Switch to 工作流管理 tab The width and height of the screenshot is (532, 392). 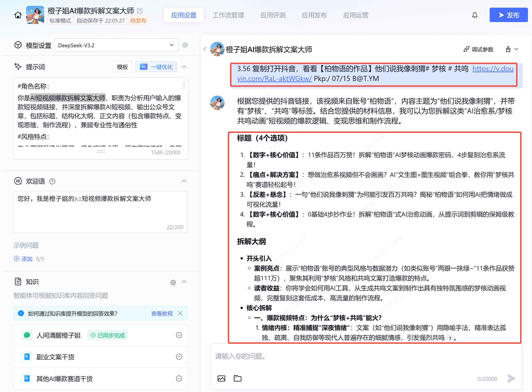(228, 15)
